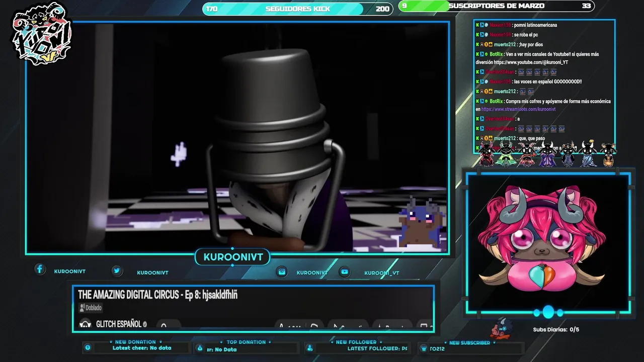The width and height of the screenshot is (644, 362).
Task: Click the KUROONIVT name plate under the video
Action: (233, 257)
